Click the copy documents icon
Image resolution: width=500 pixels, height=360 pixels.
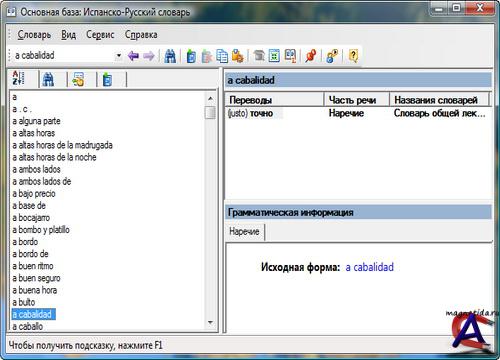(x=222, y=56)
